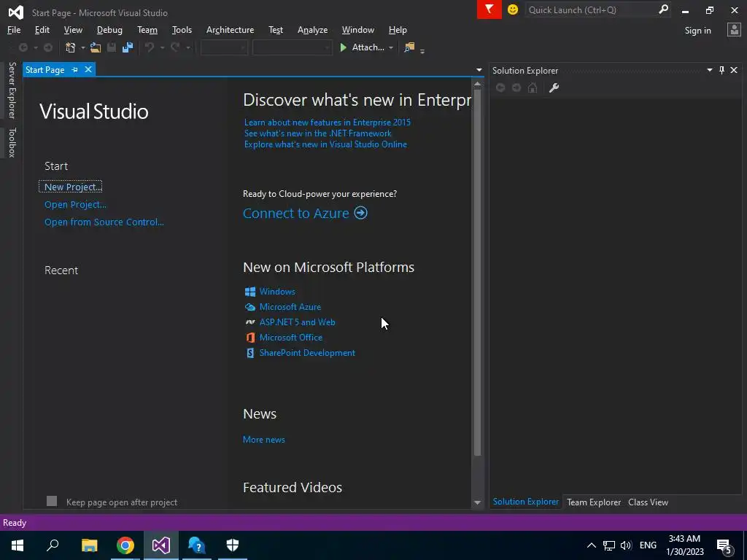Click the Start Page vertical scrollbar thumb

(x=477, y=272)
